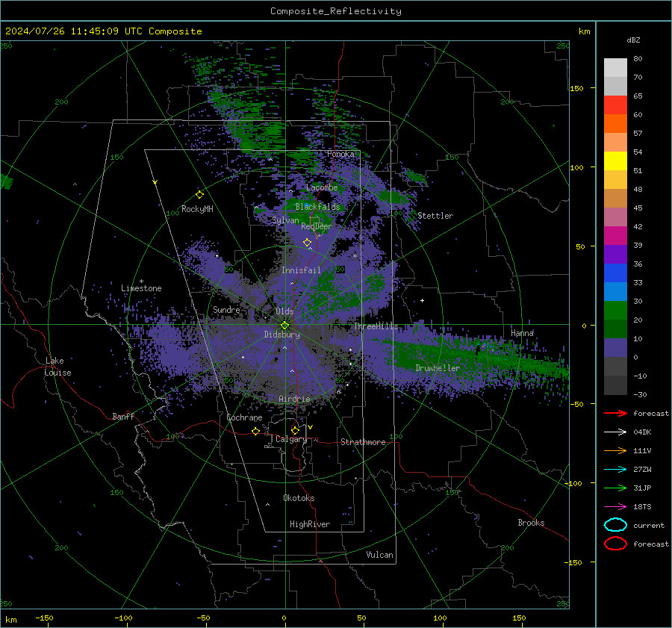Click the Sundre city label
This screenshot has height=628, width=672.
point(226,310)
